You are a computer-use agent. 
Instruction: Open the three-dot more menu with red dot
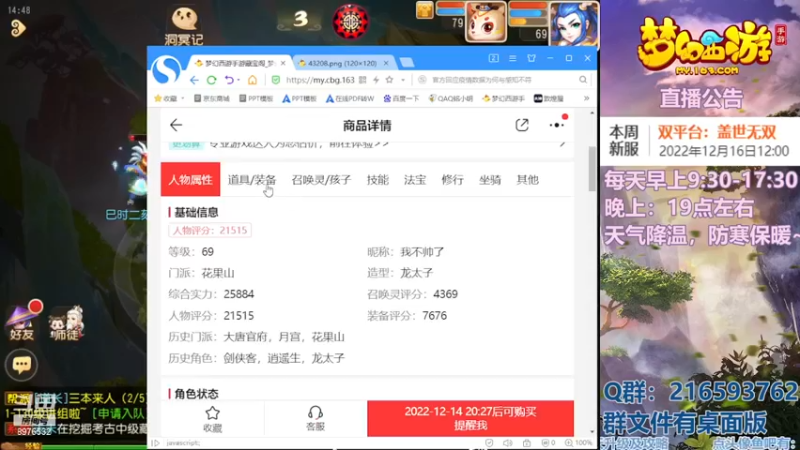click(x=557, y=125)
